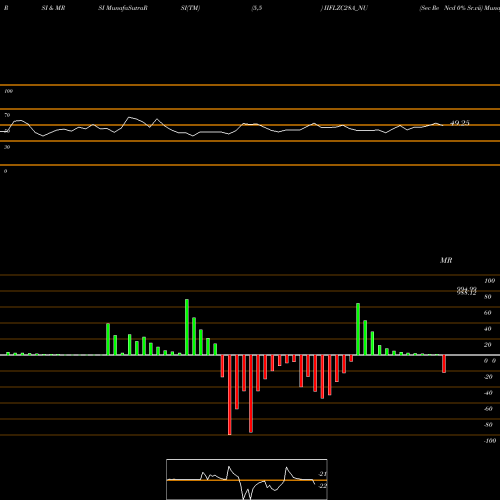Screen dimensions: 500x500
Task: Select the last red bar at far right
Action: tap(444, 364)
